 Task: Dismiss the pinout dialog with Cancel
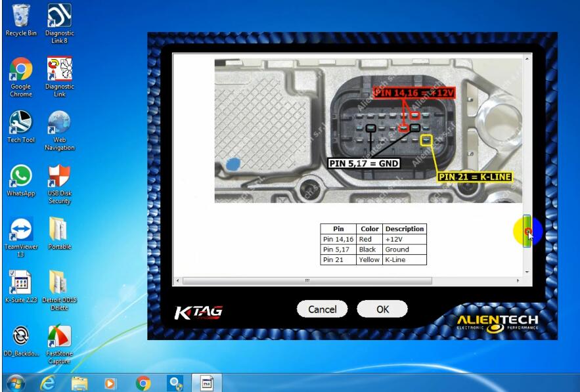click(322, 309)
